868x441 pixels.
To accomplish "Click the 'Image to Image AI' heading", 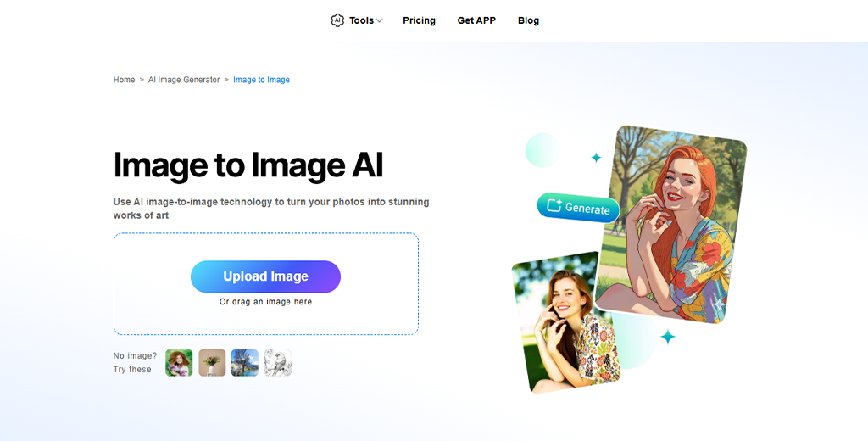I will click(x=248, y=165).
